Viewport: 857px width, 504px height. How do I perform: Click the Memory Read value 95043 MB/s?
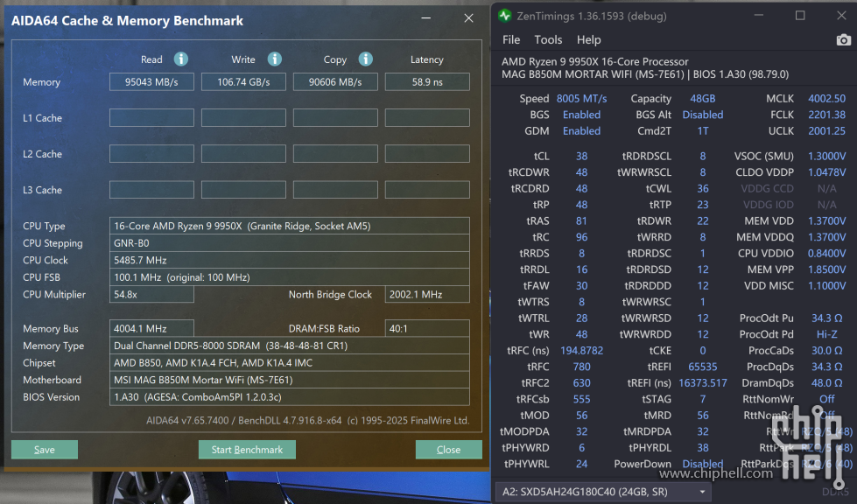click(x=151, y=82)
